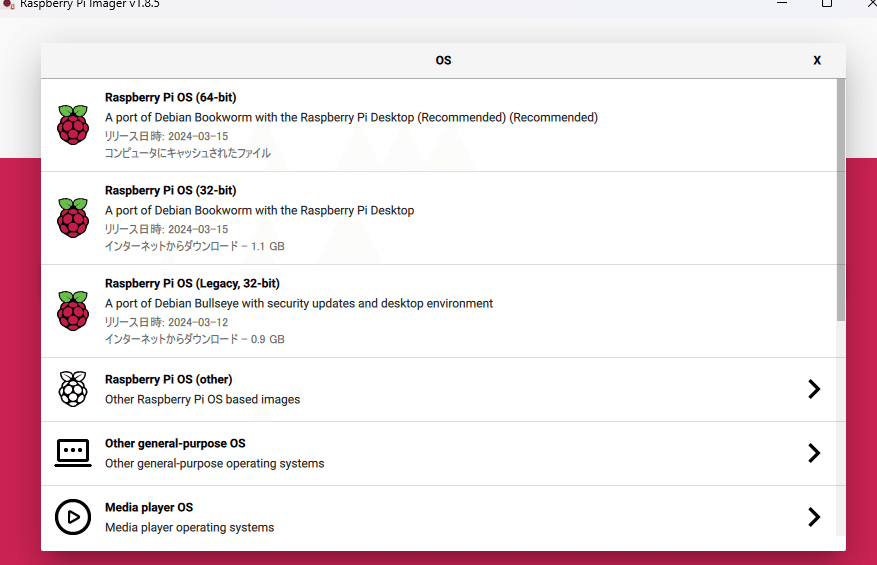Expand Other general-purpose OS chevron

tap(814, 453)
